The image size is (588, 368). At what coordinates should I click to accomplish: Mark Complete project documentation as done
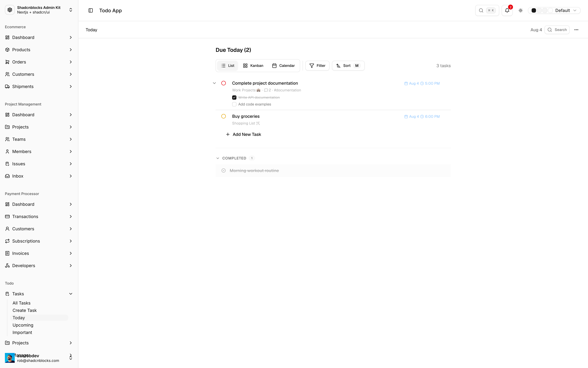(x=224, y=83)
